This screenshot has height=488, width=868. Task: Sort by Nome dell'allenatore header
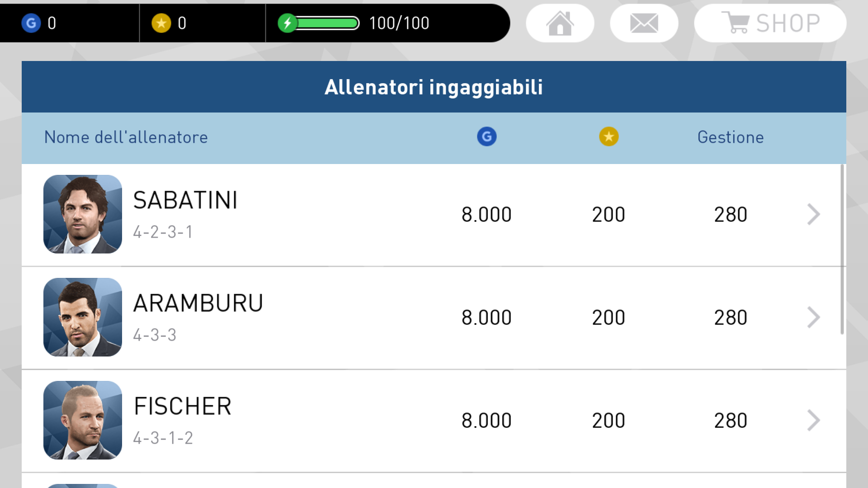point(126,137)
